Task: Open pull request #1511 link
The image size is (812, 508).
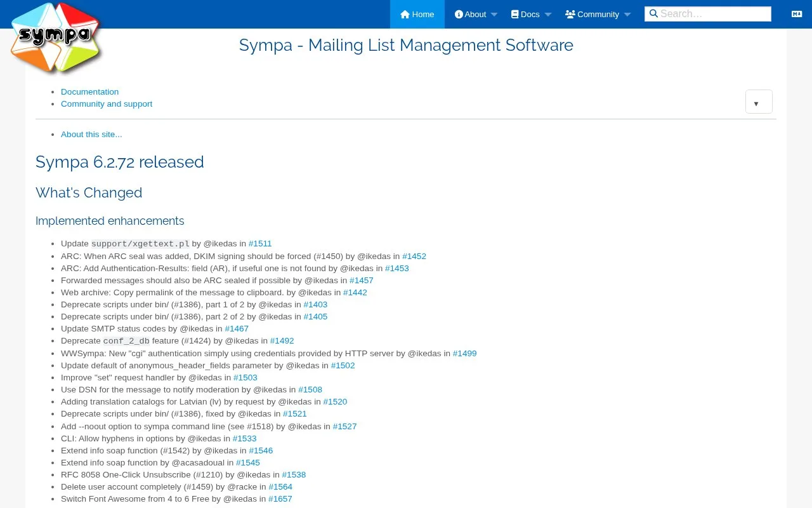Action: tap(260, 244)
